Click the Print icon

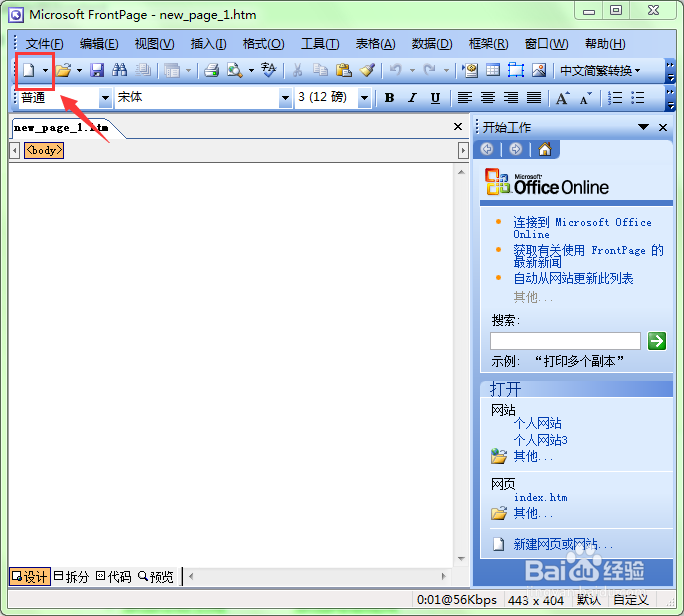point(212,70)
